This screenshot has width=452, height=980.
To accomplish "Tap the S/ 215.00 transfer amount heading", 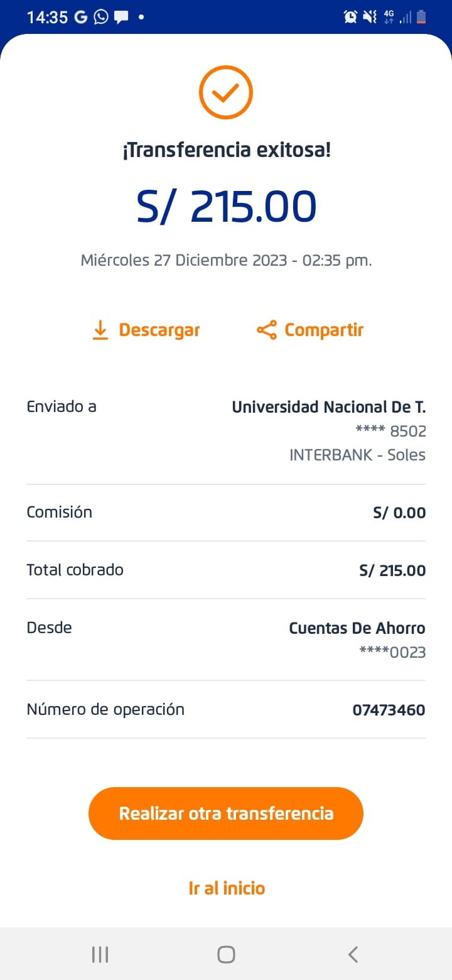I will coord(227,207).
